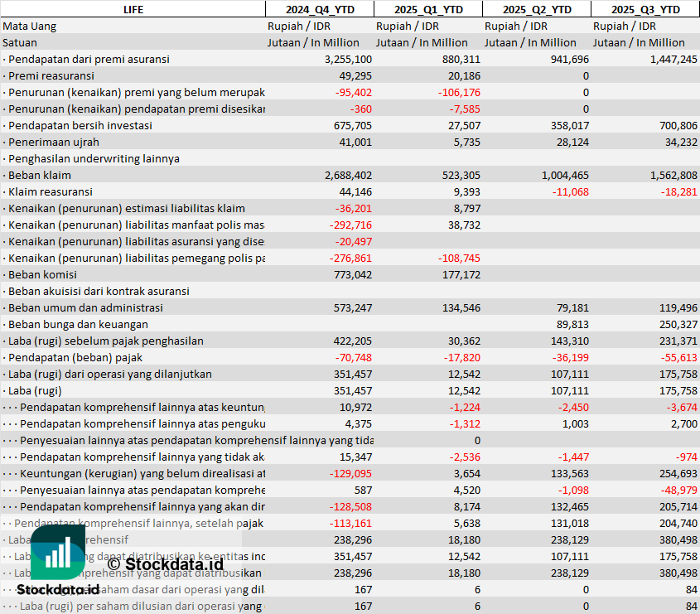The height and width of the screenshot is (614, 700).
Task: Select Pendapatan dari premi asuransi label
Action: 89,60
